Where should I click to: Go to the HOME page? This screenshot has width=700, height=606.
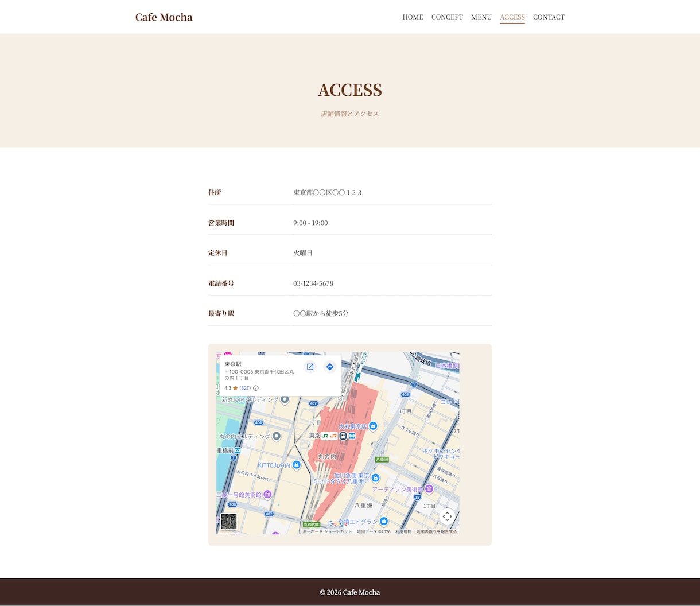pyautogui.click(x=413, y=17)
